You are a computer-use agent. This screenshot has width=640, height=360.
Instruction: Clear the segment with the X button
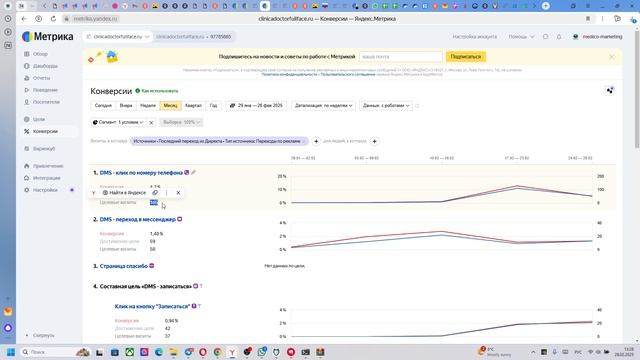click(x=151, y=122)
